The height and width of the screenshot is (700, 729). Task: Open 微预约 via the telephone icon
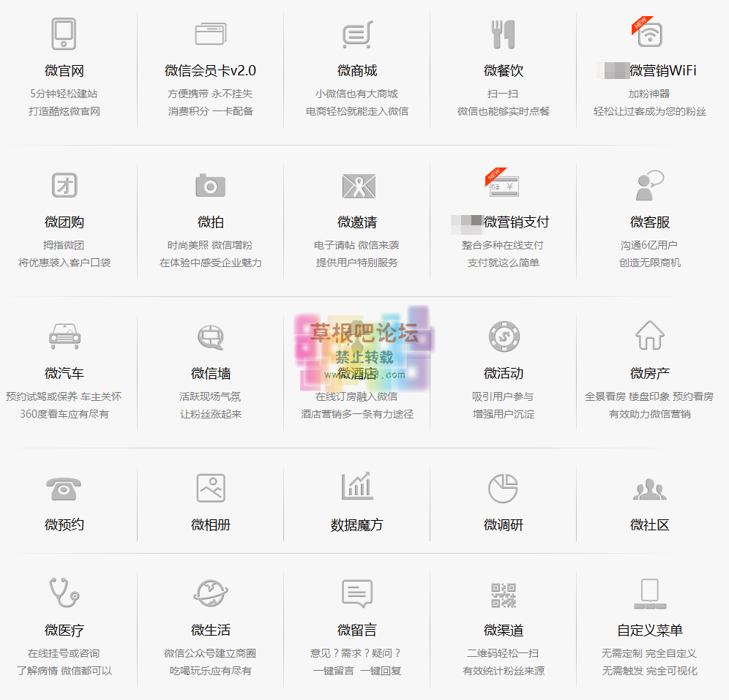64,487
